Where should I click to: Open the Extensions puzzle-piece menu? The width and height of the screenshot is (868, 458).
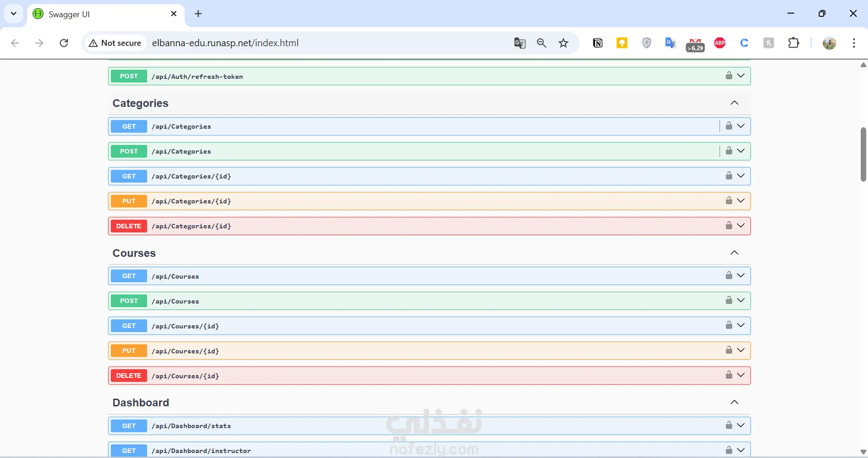tap(794, 43)
